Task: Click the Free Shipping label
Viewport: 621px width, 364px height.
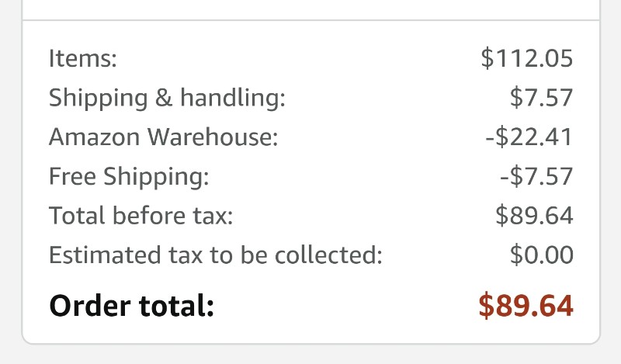Action: (x=129, y=176)
